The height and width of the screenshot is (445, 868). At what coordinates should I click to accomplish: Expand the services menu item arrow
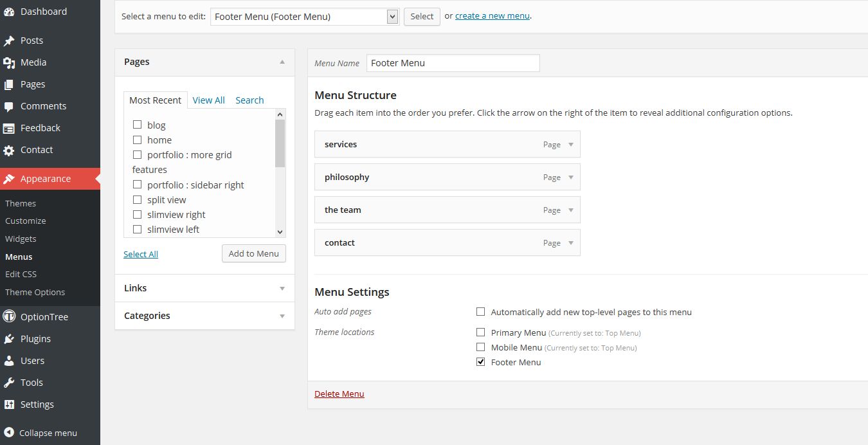pyautogui.click(x=570, y=145)
